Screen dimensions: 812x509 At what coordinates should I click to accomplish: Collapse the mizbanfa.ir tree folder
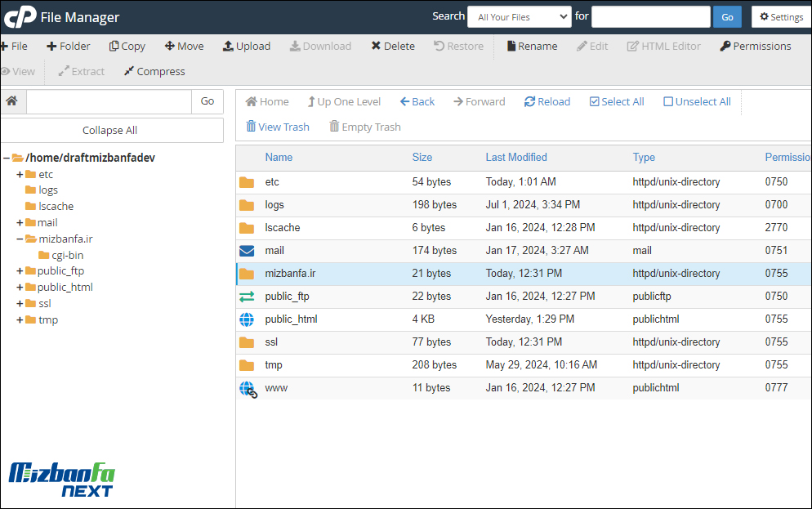click(x=20, y=239)
